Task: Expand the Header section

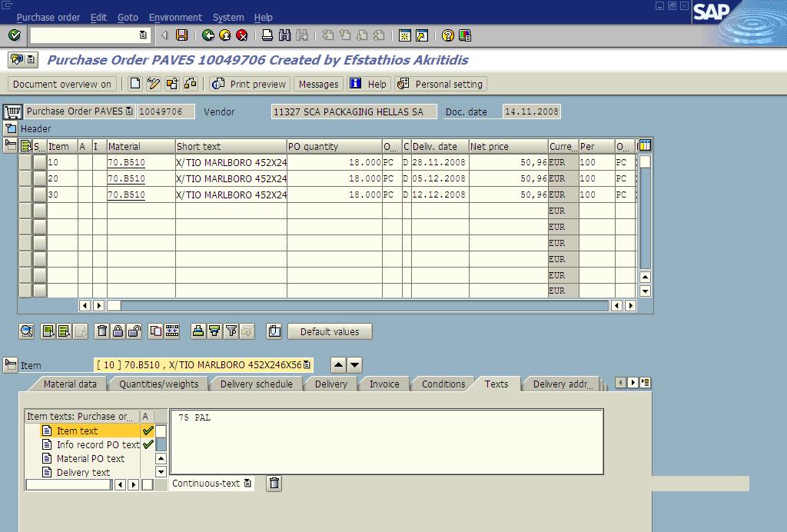Action: [10, 128]
